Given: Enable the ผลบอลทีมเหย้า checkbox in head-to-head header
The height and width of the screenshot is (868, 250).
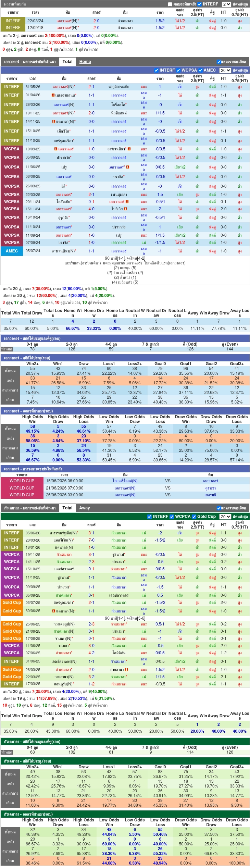Looking at the screenshot, I should (x=170, y=4).
